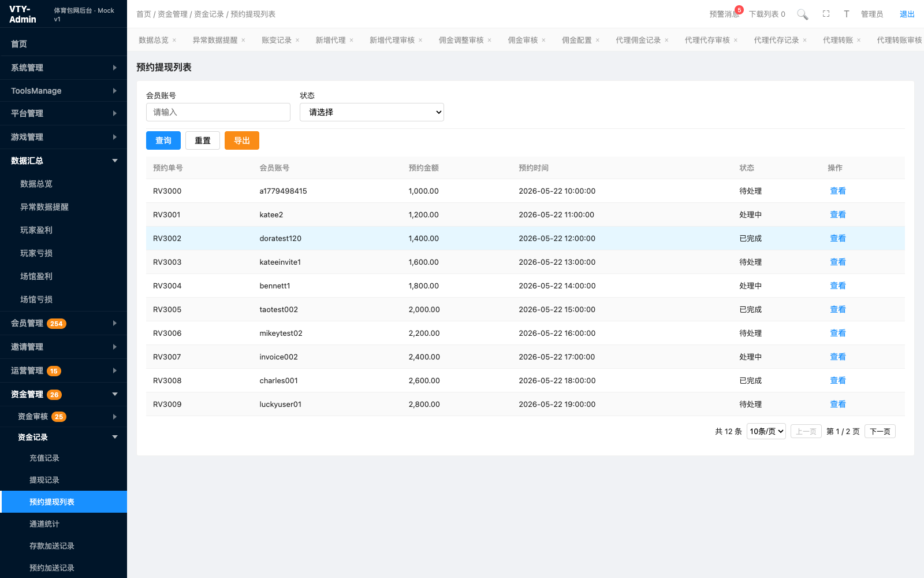Open the 管理员 user menu

coord(872,14)
